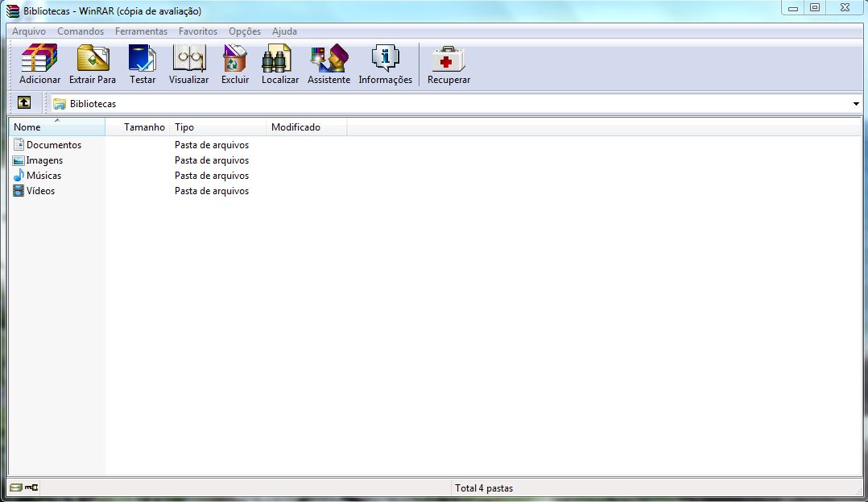This screenshot has width=868, height=502.
Task: Open the Favoritos menu
Action: click(197, 31)
